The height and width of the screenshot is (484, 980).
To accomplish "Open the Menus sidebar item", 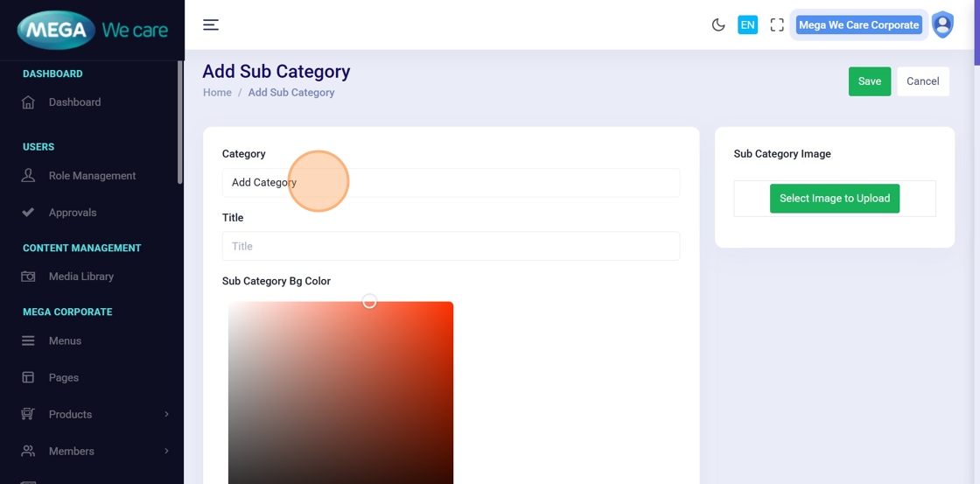I will (x=65, y=341).
